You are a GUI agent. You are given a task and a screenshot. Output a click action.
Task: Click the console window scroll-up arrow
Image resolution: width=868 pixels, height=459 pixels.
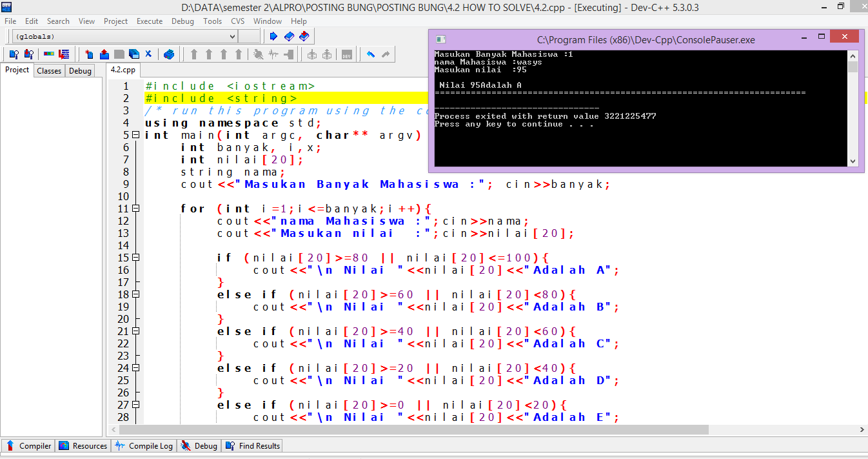(x=853, y=56)
